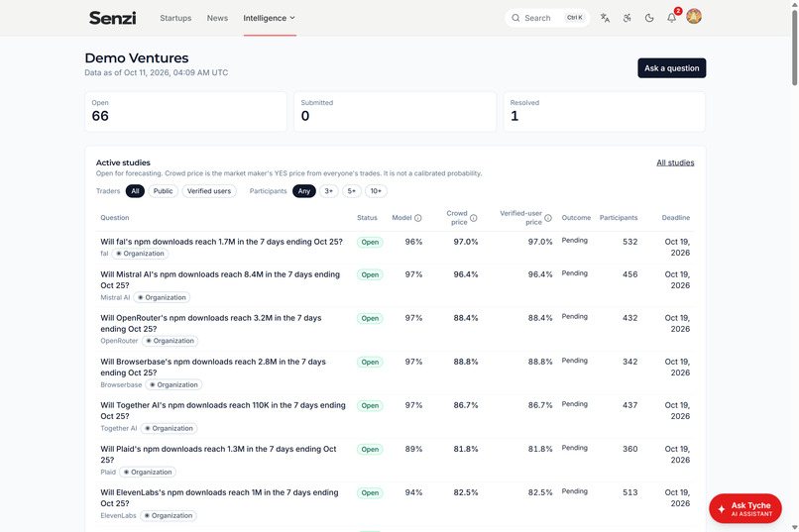Filter participants by 5+
The width and height of the screenshot is (799, 532).
click(352, 191)
